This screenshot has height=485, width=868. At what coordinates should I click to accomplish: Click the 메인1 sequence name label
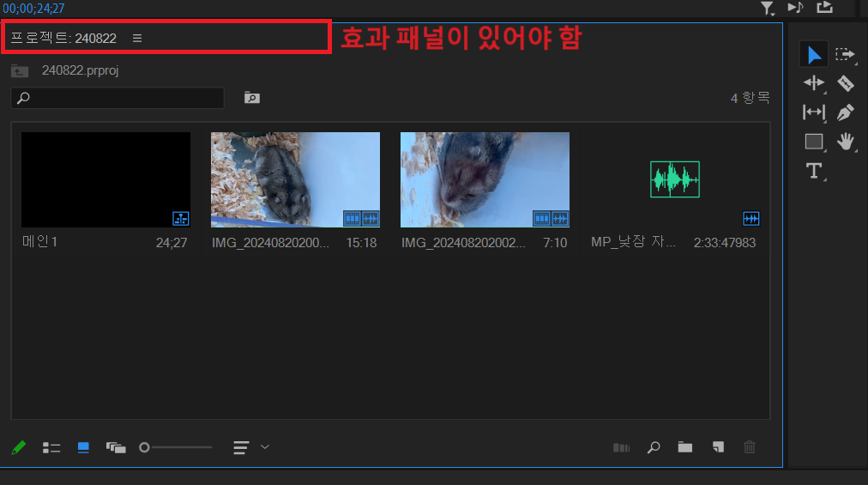39,242
